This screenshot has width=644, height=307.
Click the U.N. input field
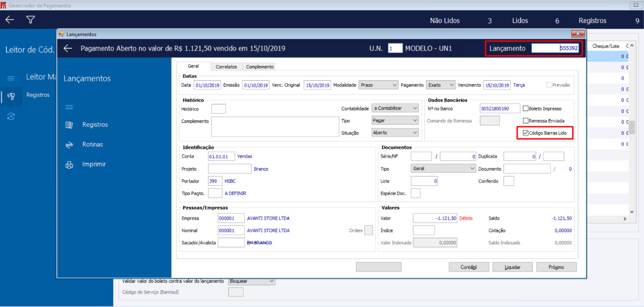[395, 48]
